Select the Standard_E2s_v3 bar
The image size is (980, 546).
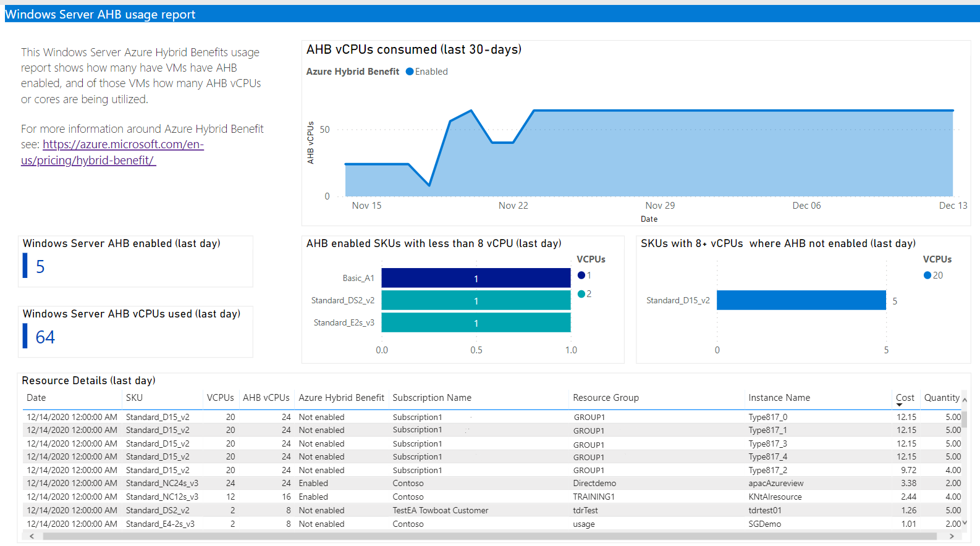point(476,322)
